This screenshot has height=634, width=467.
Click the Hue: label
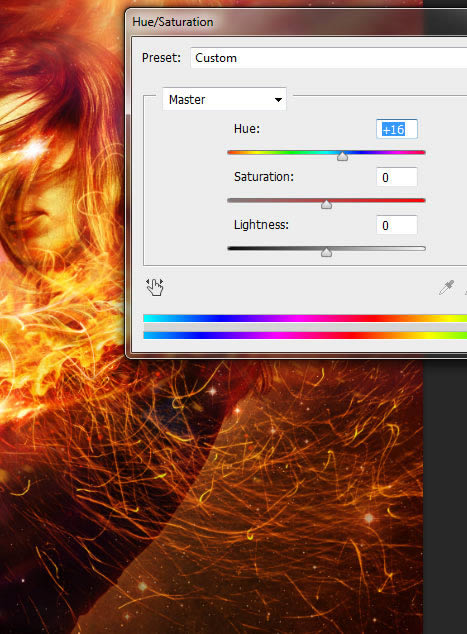coord(247,129)
